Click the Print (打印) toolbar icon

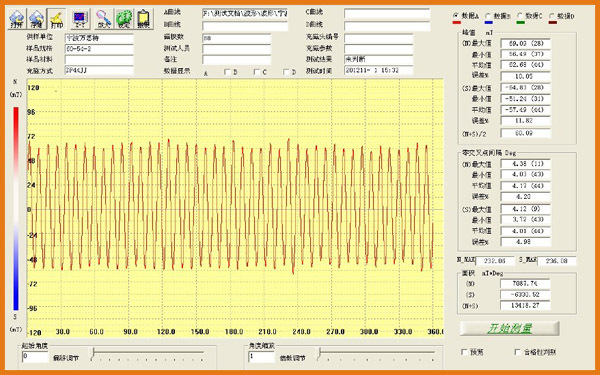click(x=57, y=19)
